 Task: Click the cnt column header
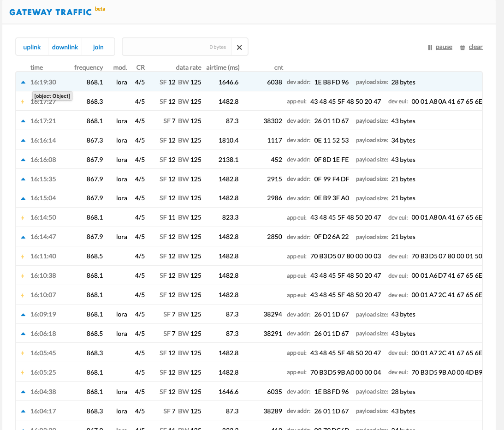tap(279, 67)
